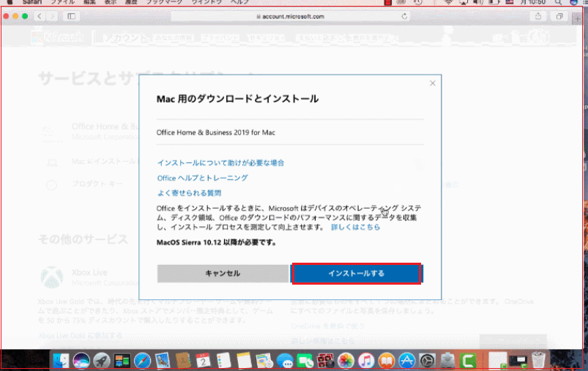Image resolution: width=588 pixels, height=371 pixels.
Task: Reload the page with refresh icon
Action: (404, 16)
